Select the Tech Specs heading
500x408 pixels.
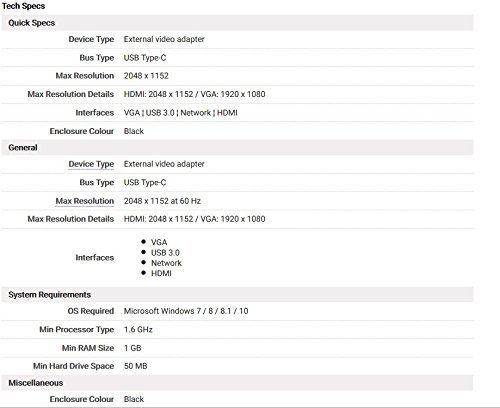point(23,6)
